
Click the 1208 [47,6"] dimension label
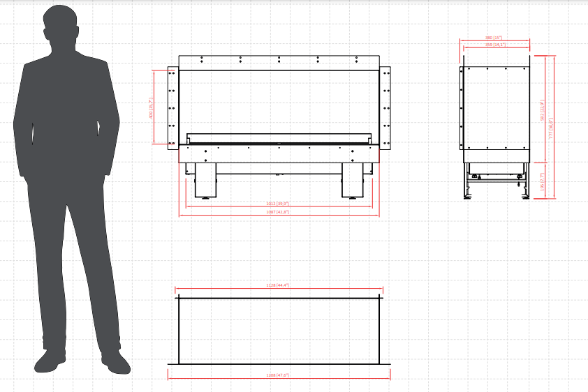277,375
